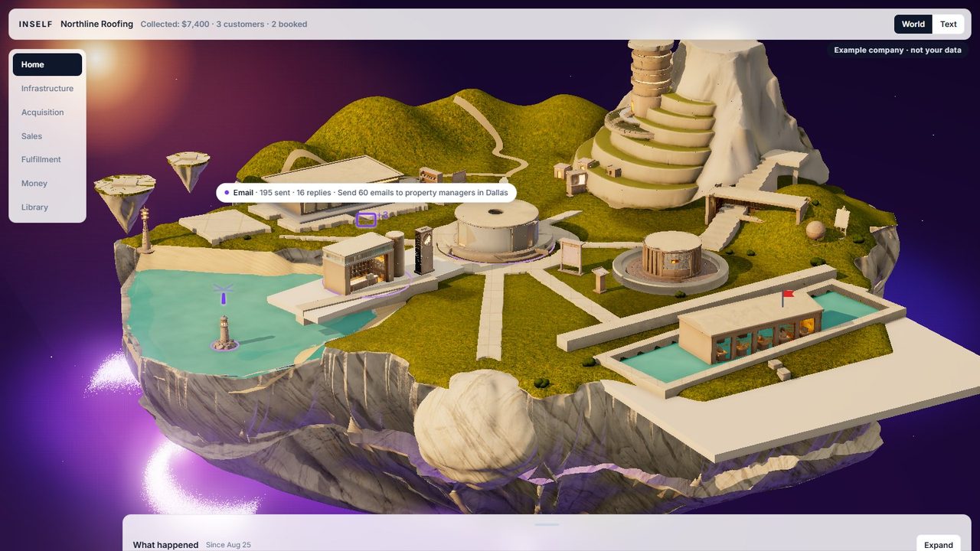The height and width of the screenshot is (551, 980).
Task: Click the Email tooltip with 195 sent
Action: pos(366,193)
